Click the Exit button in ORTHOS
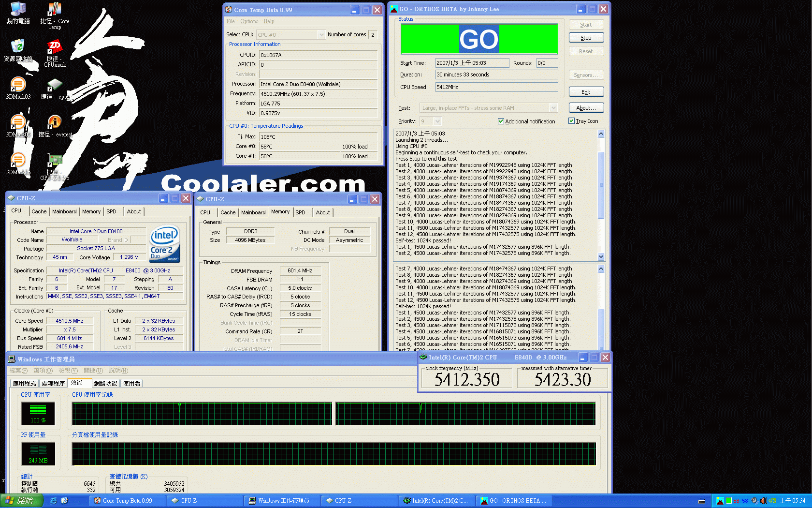 [x=586, y=92]
